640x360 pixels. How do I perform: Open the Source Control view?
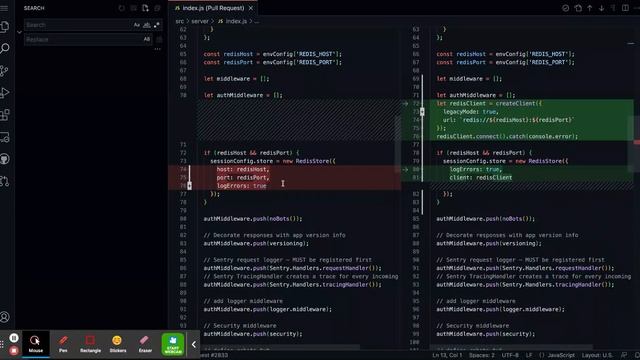[5, 71]
